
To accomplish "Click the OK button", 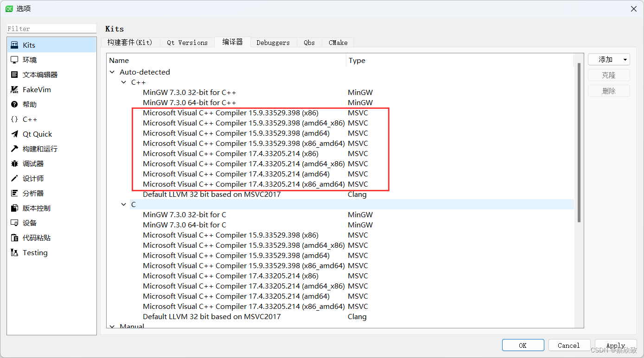I will [x=523, y=345].
